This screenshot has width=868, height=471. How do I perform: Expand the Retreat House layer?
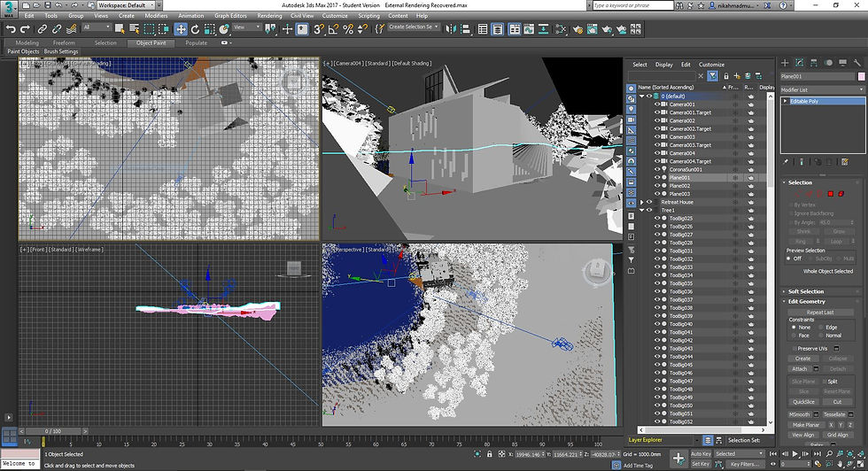(642, 202)
